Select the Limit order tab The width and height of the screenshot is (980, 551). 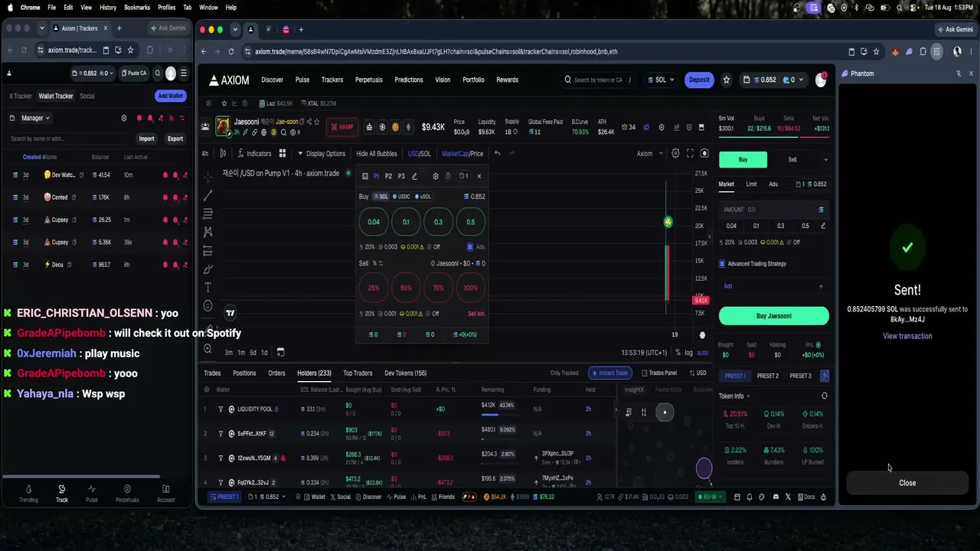coord(751,184)
